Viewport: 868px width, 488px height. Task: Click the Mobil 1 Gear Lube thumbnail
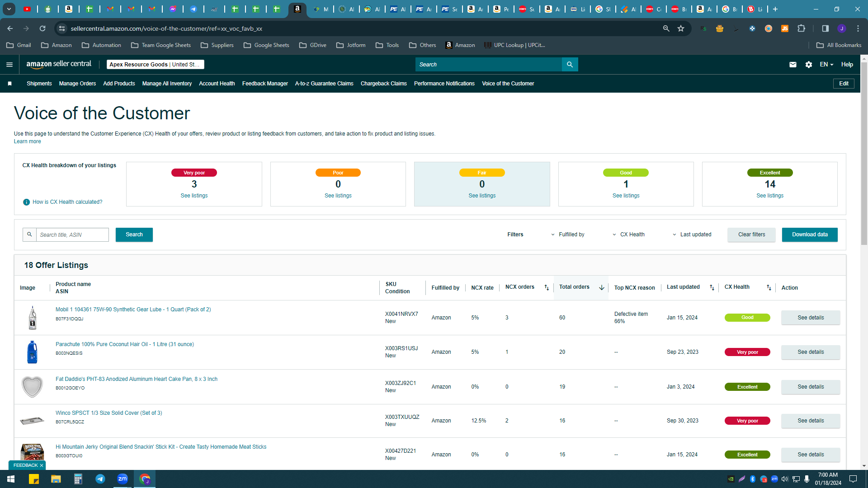point(32,318)
